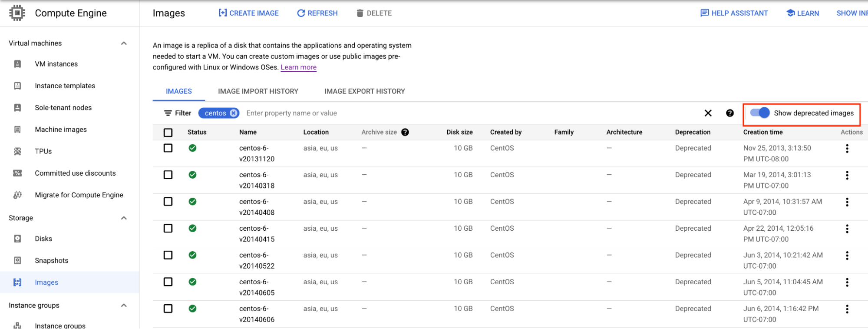
Task: Remove the centos filter chip
Action: click(234, 113)
